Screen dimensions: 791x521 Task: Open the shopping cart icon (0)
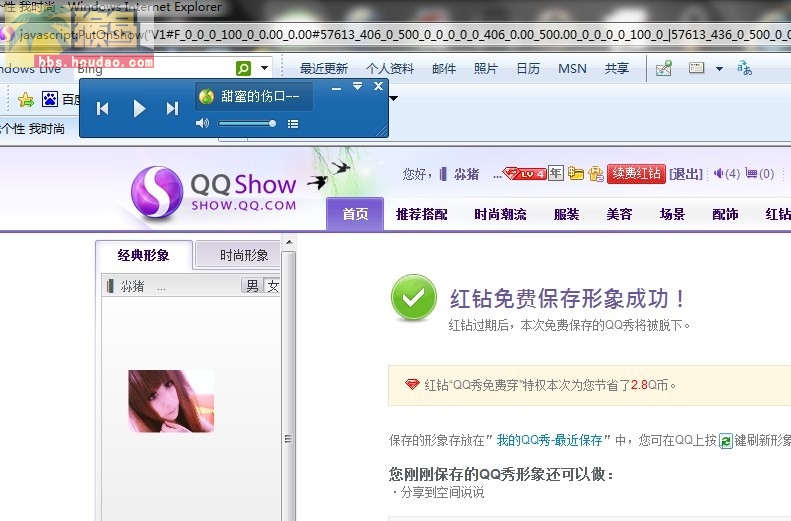coord(760,174)
